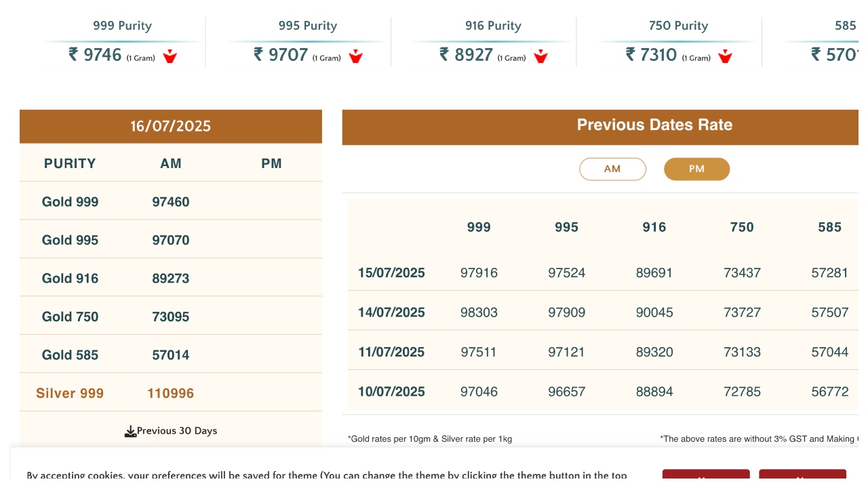This screenshot has height=488, width=868.
Task: Click the red arrow icon beside ₹ 7310
Action: pos(726,56)
